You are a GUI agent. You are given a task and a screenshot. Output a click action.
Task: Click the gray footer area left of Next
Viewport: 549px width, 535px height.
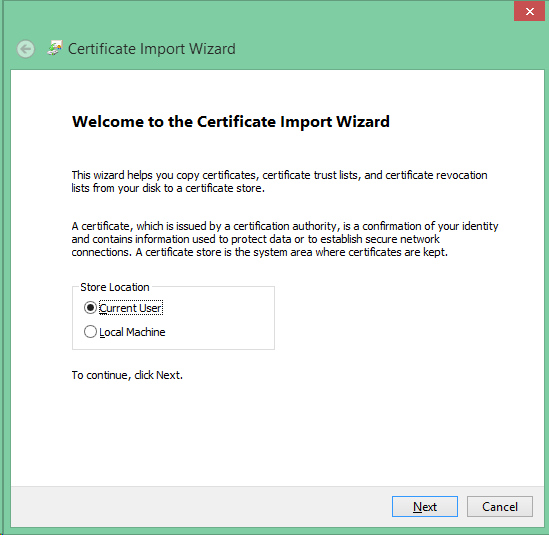point(200,506)
